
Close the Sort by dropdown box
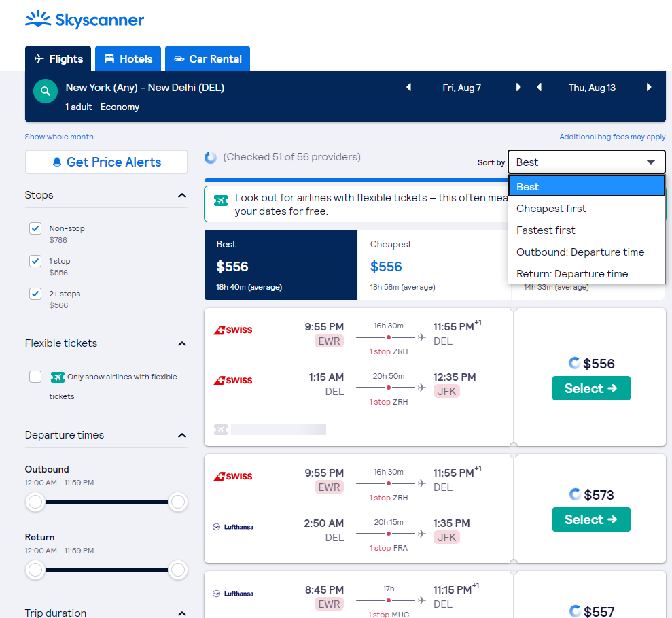pos(586,162)
